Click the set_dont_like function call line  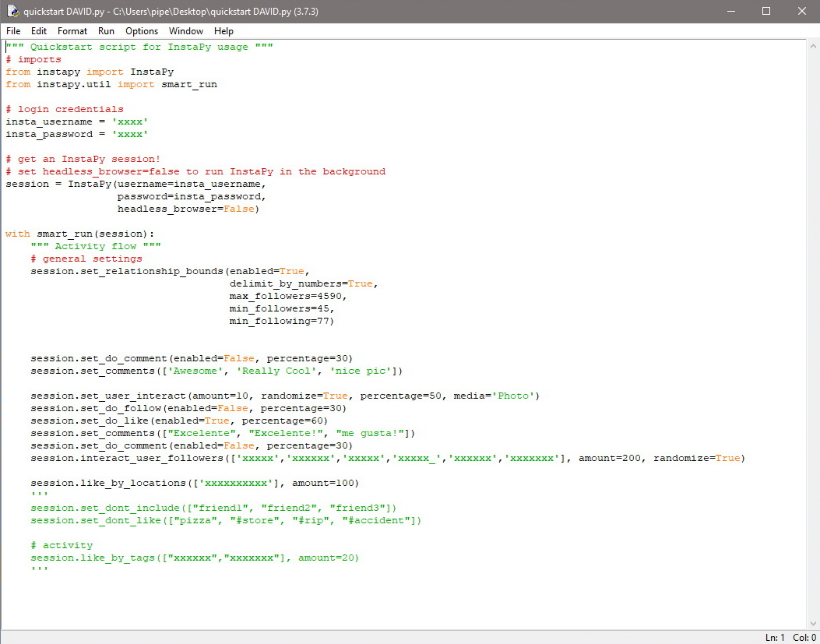pos(156,520)
